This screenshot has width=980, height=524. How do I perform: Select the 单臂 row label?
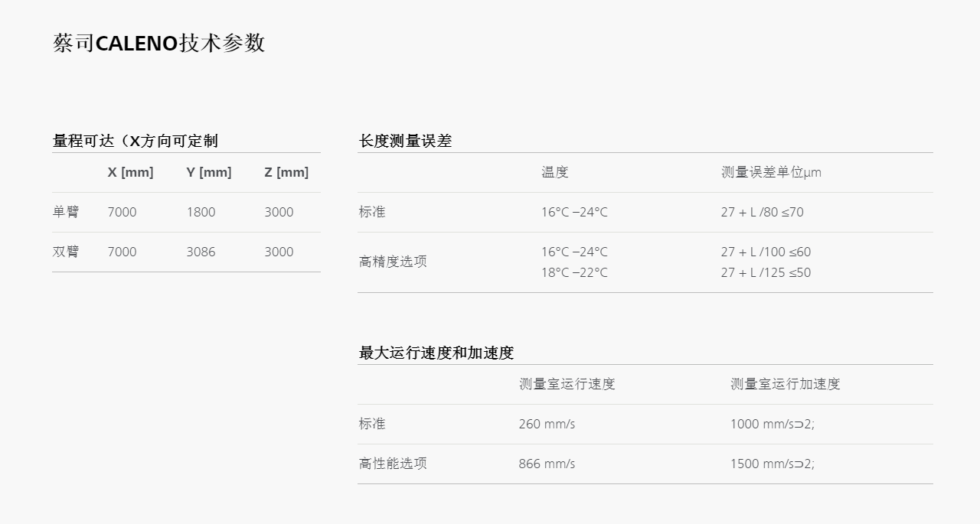click(x=66, y=212)
